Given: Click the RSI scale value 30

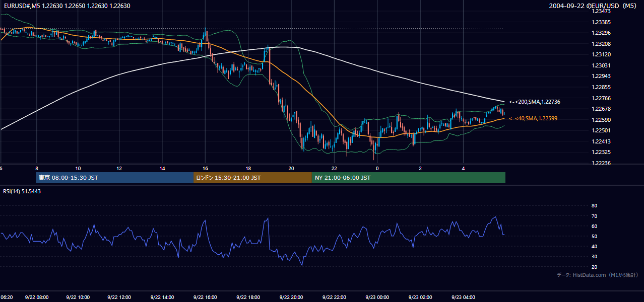Looking at the screenshot, I should point(594,257).
